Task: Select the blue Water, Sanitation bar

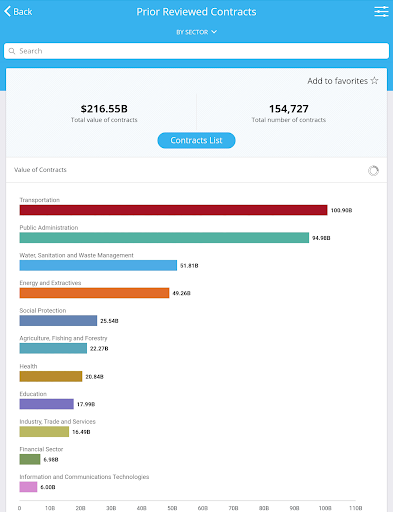Action: (x=98, y=265)
